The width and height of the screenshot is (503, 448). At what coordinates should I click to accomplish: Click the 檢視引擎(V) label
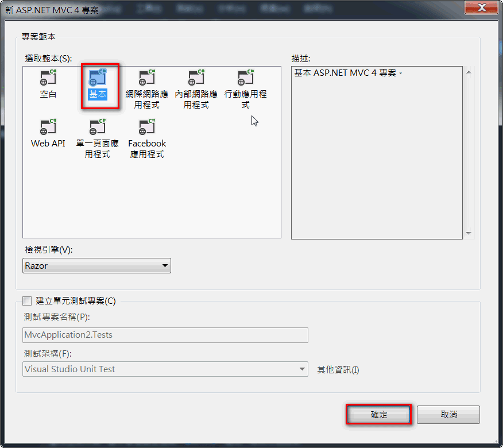pos(49,250)
